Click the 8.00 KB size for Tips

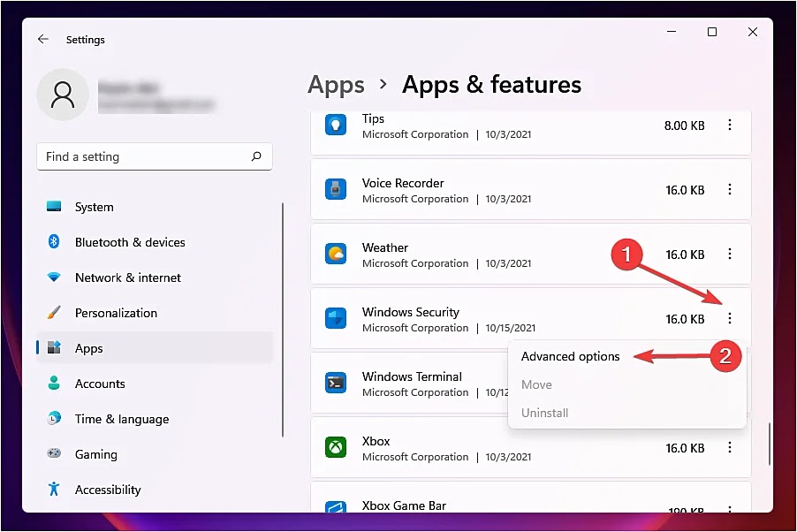[x=684, y=125]
